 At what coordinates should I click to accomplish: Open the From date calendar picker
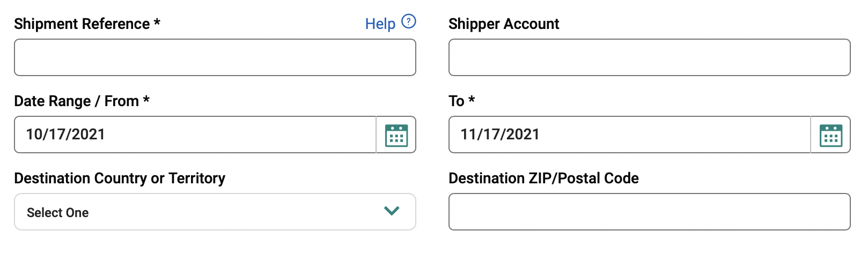[396, 135]
